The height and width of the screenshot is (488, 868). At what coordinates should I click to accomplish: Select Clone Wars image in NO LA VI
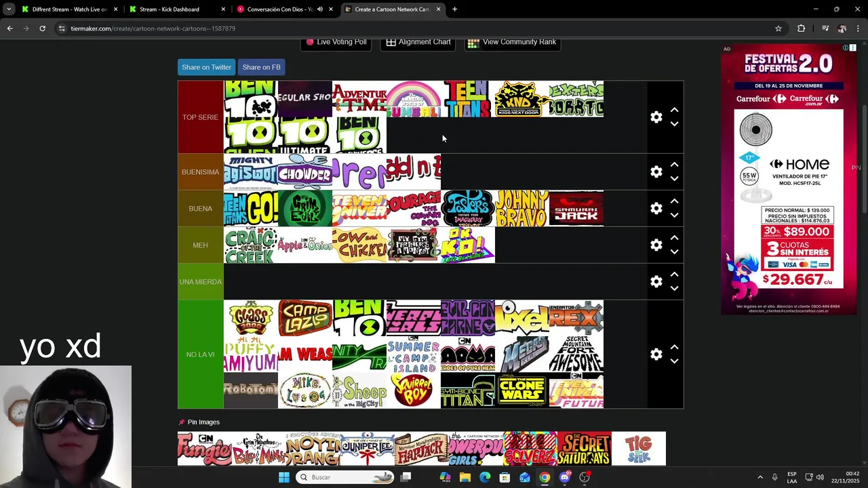click(522, 390)
